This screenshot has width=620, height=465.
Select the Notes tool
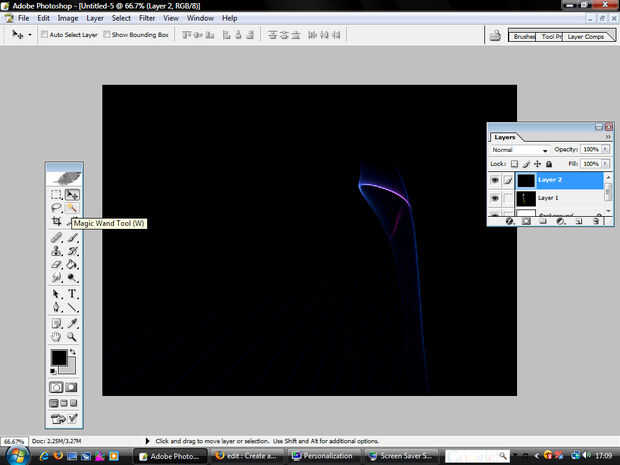point(56,323)
